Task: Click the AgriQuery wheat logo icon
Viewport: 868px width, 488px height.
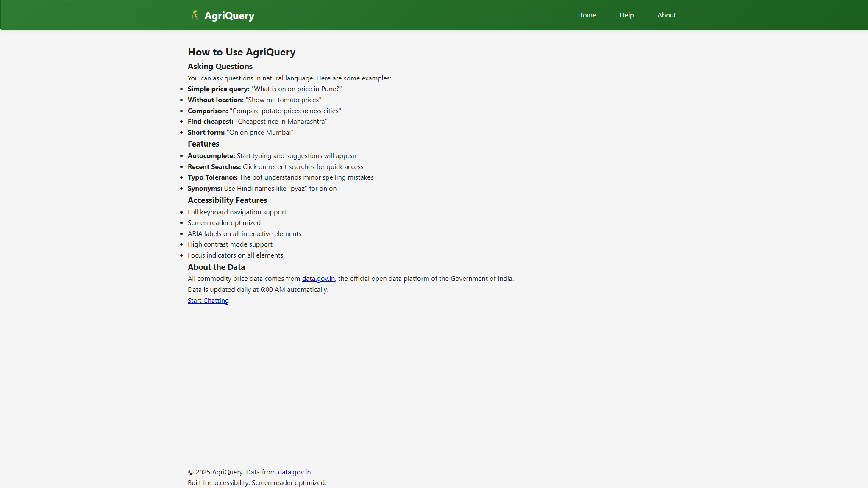Action: pos(195,15)
